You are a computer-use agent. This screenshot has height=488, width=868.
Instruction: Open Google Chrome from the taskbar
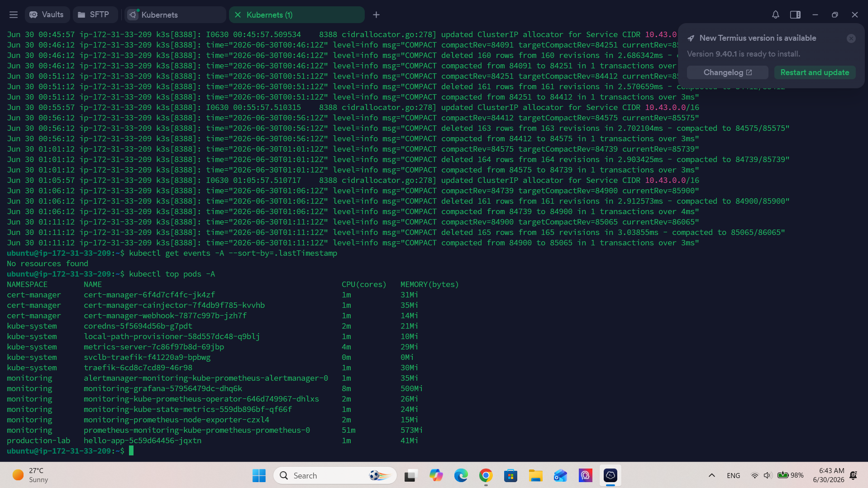tap(486, 475)
